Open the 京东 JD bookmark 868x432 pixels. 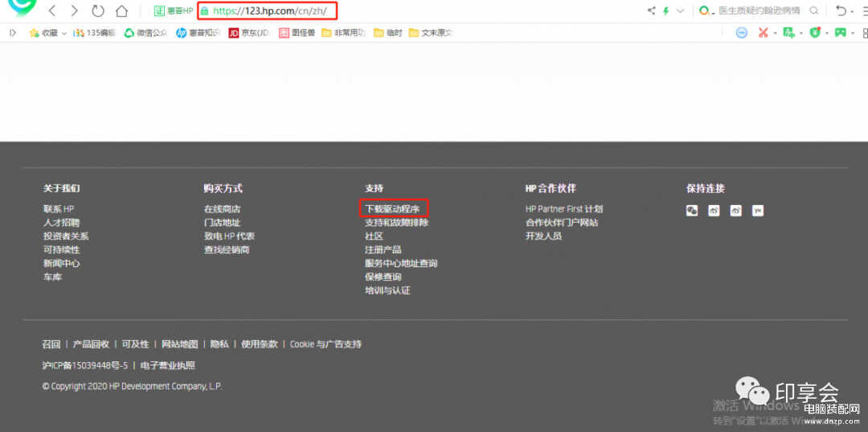tap(249, 33)
